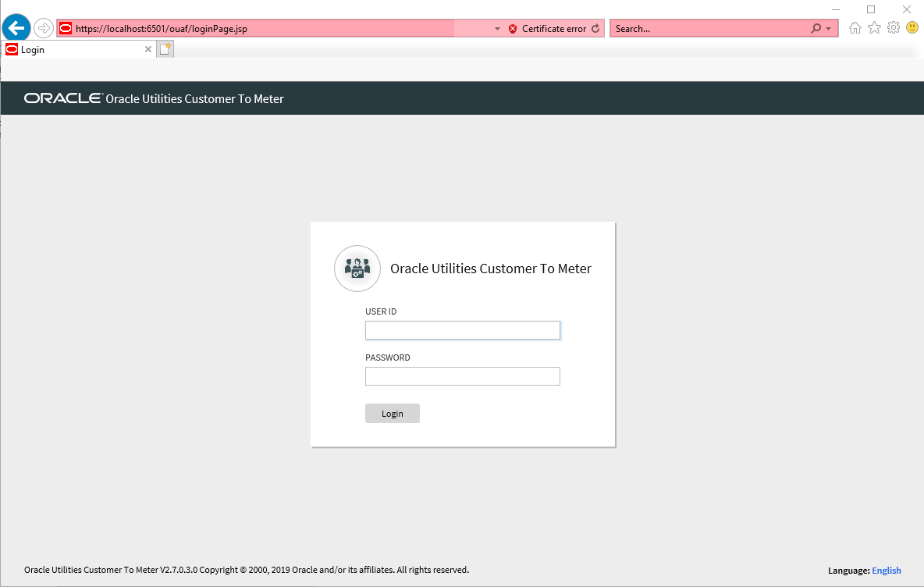Viewport: 924px width, 587px height.
Task: Click the smiley feedback icon
Action: [x=912, y=27]
